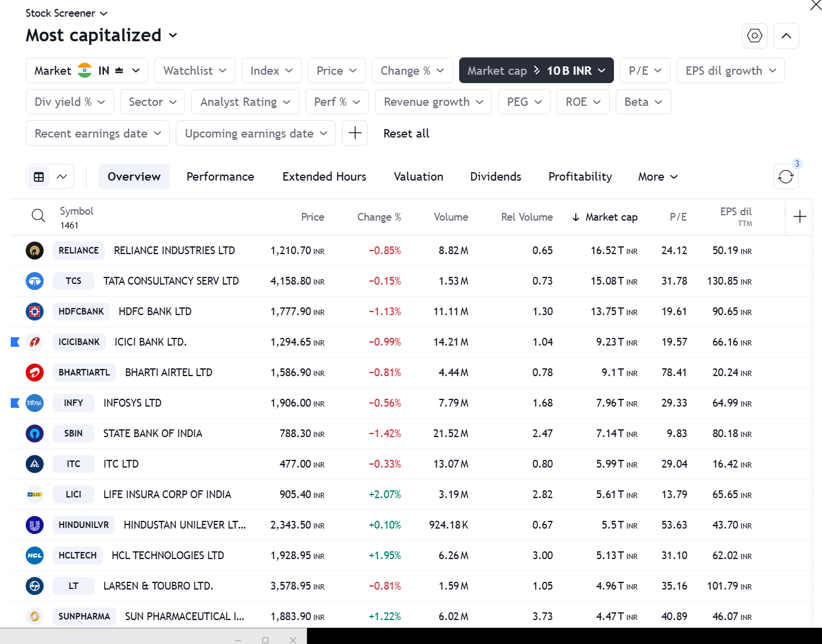The width and height of the screenshot is (822, 644).
Task: Toggle the flag on the ICICIBANK row
Action: pos(14,341)
